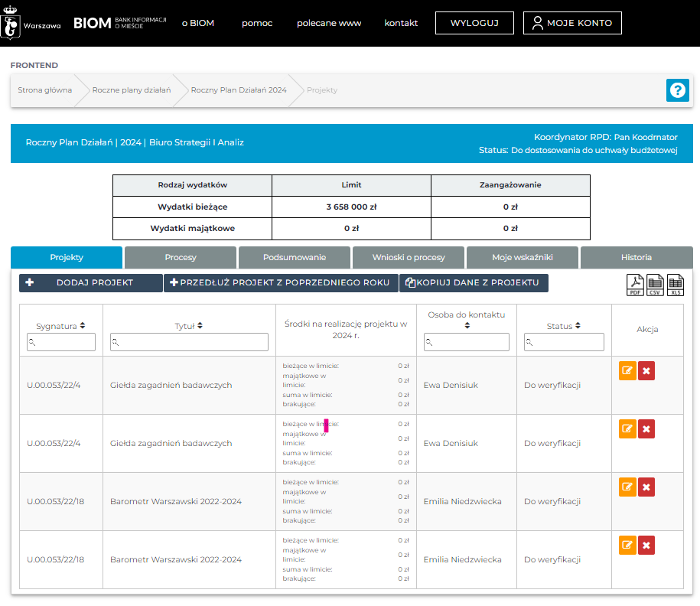Click the Warszawa mermaid logo
Viewport: 700px width, 606px height.
pyautogui.click(x=11, y=23)
